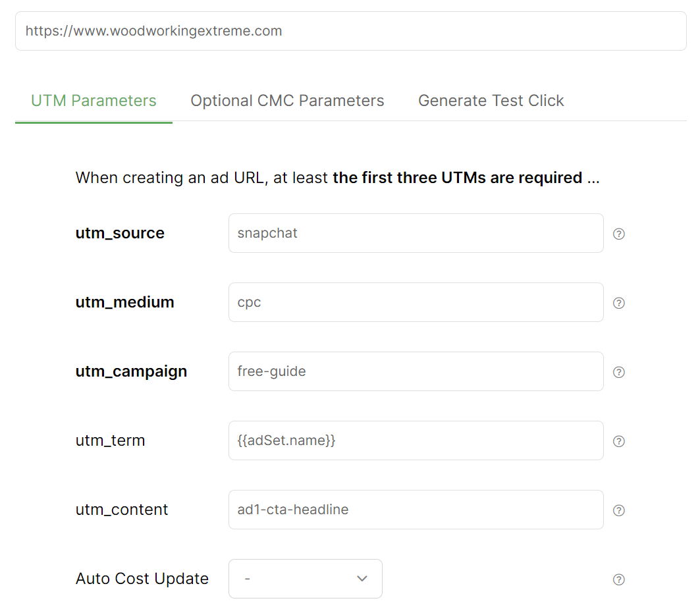Click the bold utm_source label
Image resolution: width=700 pixels, height=611 pixels.
[120, 233]
